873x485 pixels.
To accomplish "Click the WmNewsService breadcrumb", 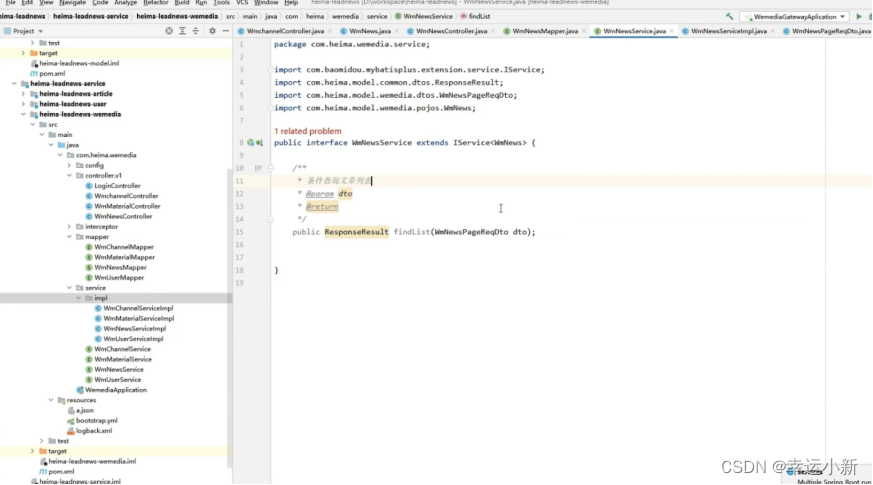I will 428,17.
